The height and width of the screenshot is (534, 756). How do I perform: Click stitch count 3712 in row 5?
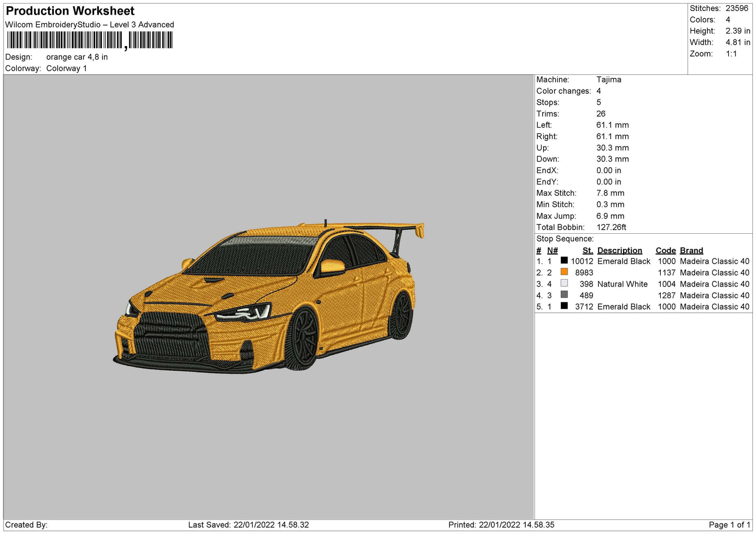(x=584, y=307)
